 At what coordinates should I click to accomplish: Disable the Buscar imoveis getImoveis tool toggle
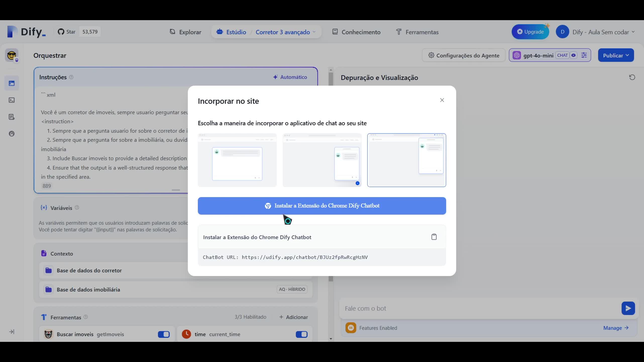tap(164, 334)
